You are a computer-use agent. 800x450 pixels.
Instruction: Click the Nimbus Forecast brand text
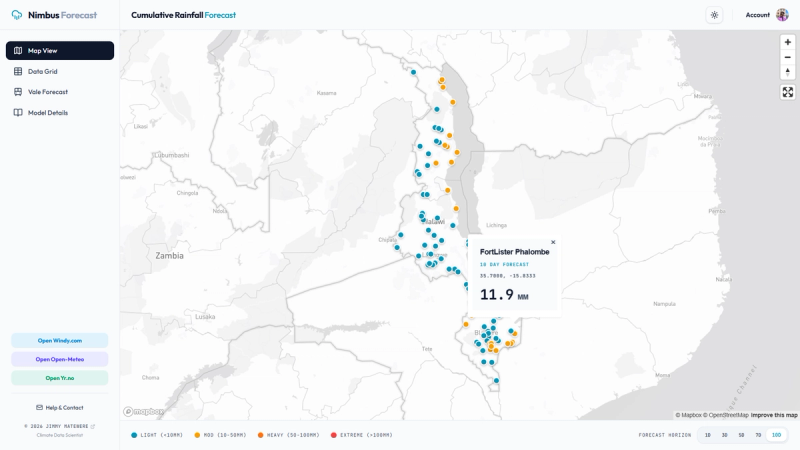point(62,15)
